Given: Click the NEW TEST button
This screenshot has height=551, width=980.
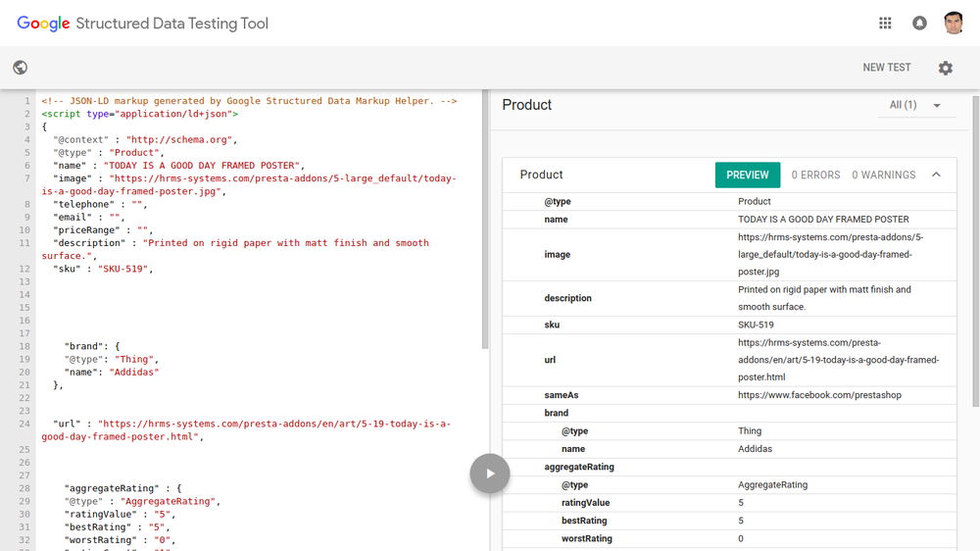Looking at the screenshot, I should (887, 68).
